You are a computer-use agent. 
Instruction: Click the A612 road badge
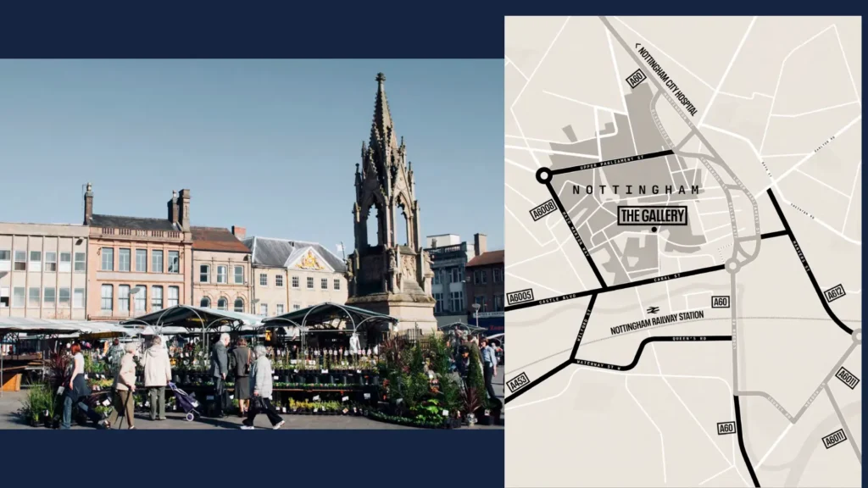834,293
